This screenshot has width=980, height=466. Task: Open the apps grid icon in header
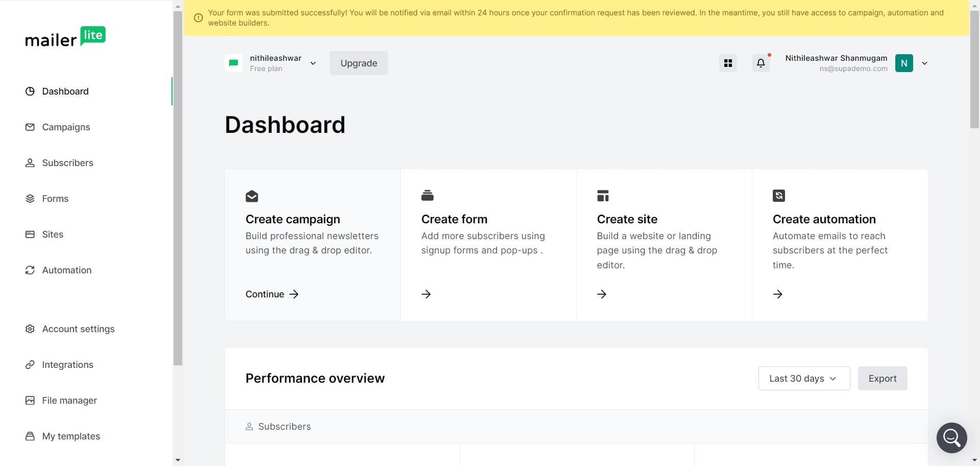[x=728, y=63]
